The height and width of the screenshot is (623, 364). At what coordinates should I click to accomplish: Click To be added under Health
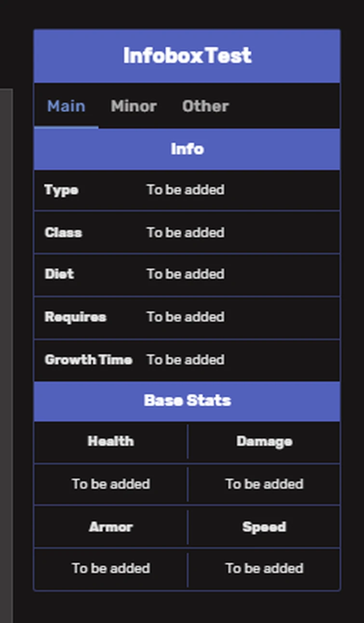(110, 484)
